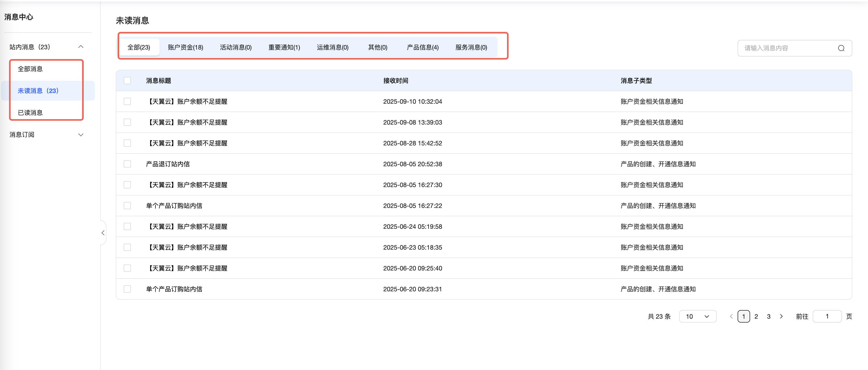Screen dimensions: 868x370
Task: Click the search magnifier icon
Action: coord(841,48)
